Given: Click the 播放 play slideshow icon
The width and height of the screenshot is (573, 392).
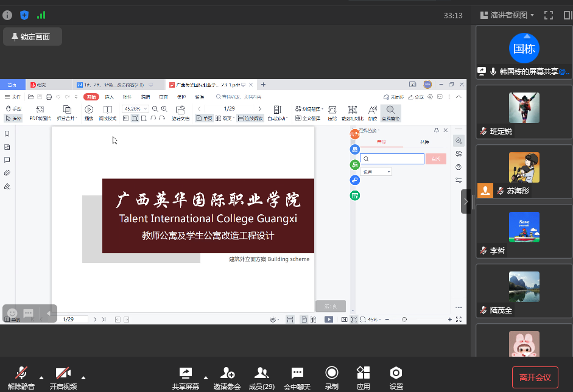Looking at the screenshot, I should [x=89, y=113].
